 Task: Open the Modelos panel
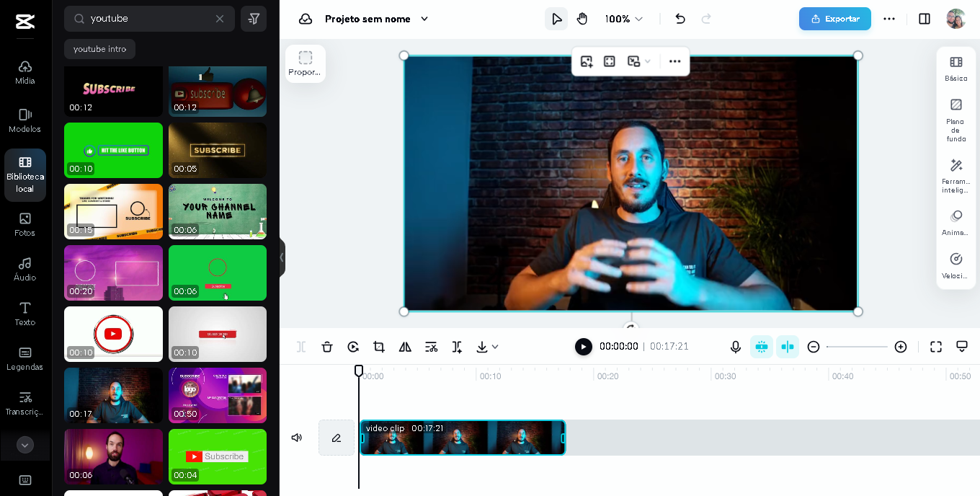click(x=24, y=121)
